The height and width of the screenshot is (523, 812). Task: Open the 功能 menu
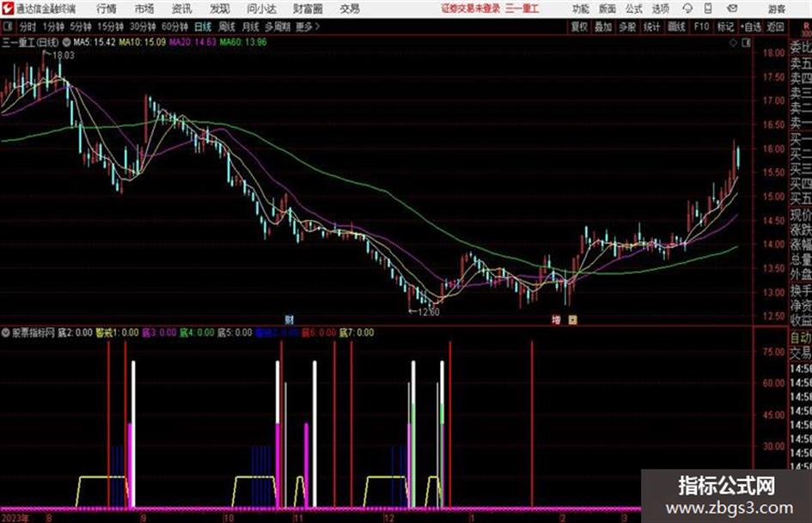(x=581, y=9)
